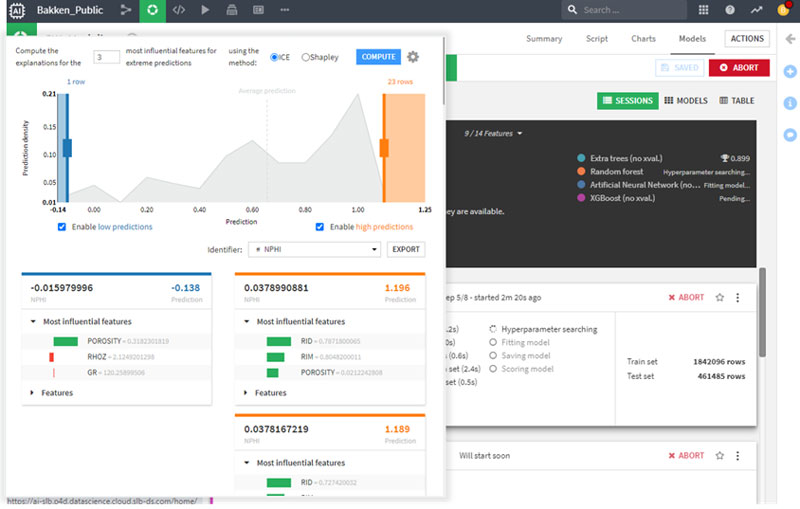800x509 pixels.
Task: Click the sessions list vertical scrollbar
Action: click(762, 312)
